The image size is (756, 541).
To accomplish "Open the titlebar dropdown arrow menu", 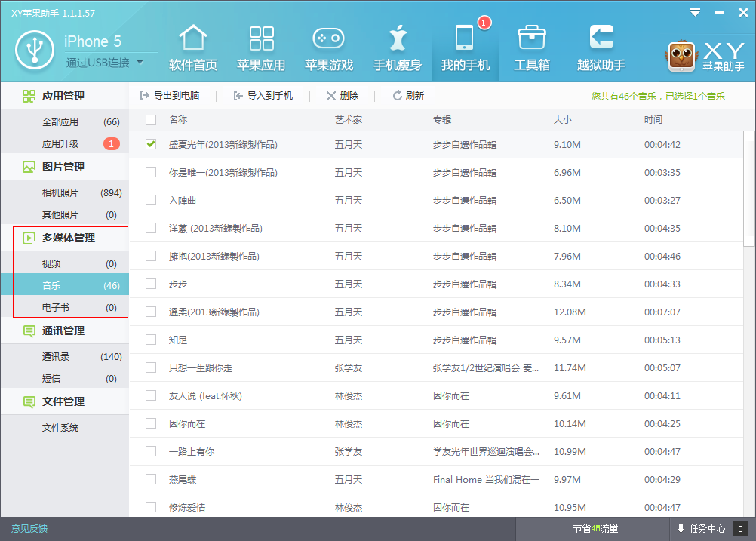I will (x=695, y=12).
